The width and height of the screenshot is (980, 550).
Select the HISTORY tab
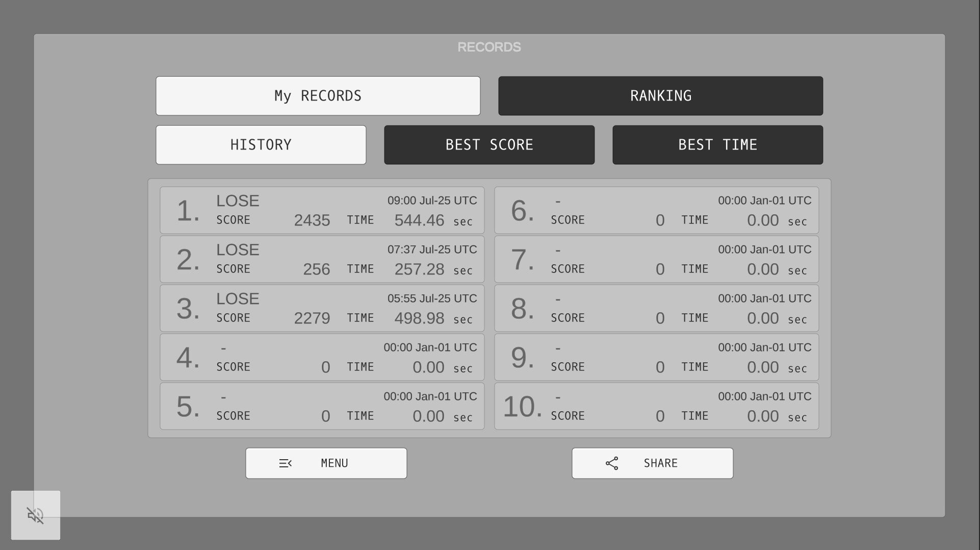tap(261, 145)
